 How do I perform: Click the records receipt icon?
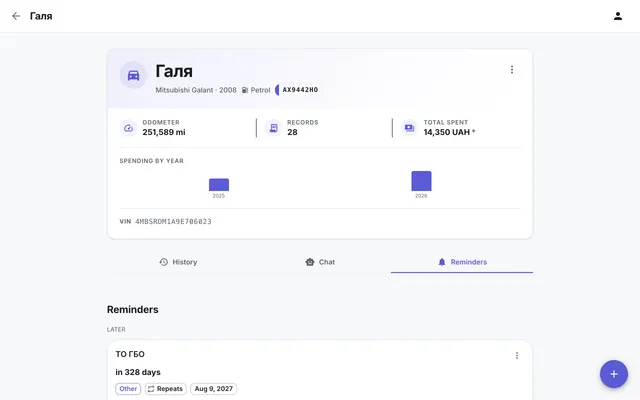tap(273, 128)
